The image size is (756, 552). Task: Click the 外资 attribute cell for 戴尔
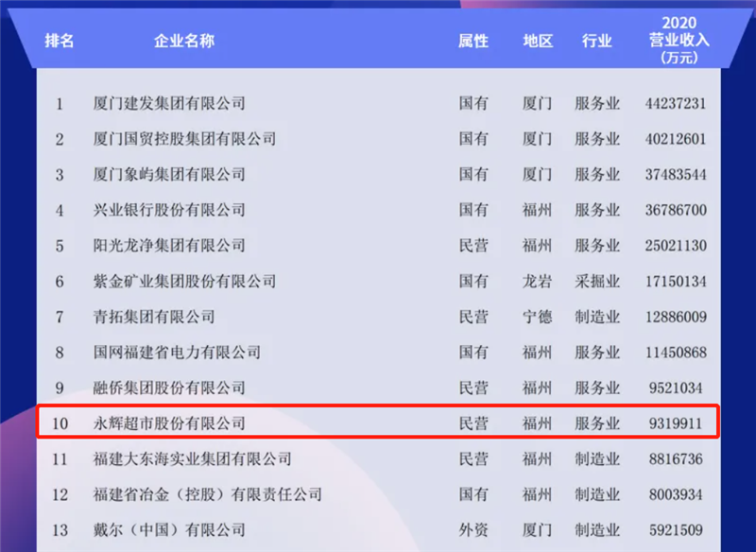(473, 530)
